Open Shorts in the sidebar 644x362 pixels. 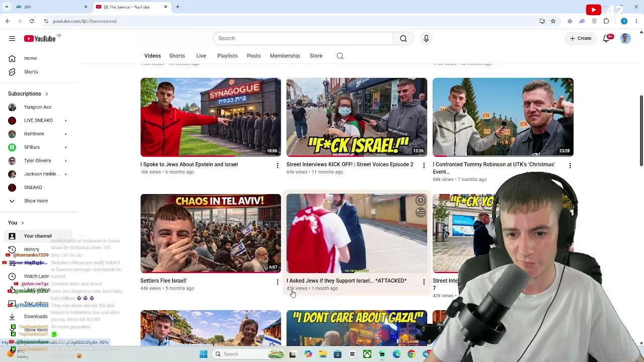(x=31, y=72)
